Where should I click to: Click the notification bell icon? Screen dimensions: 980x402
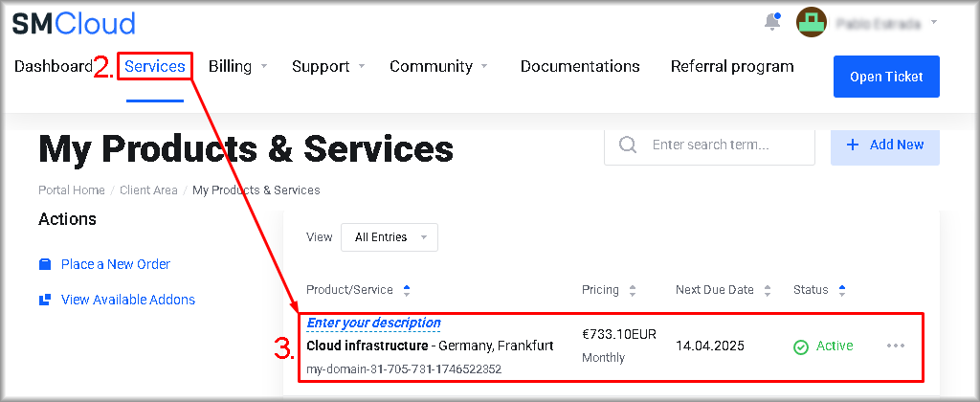coord(772,22)
